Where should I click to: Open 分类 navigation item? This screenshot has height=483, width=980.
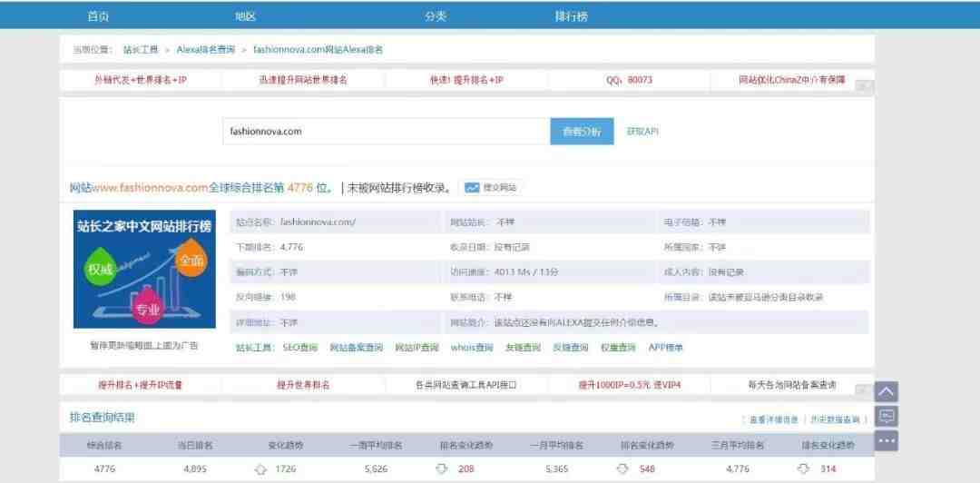point(436,17)
